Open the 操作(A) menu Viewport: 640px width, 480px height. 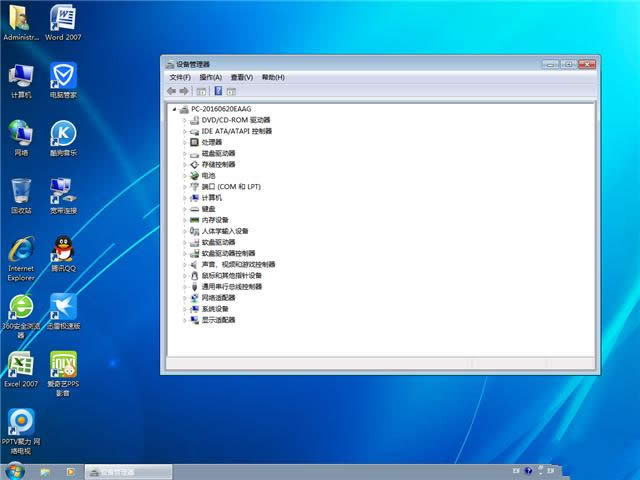point(211,77)
